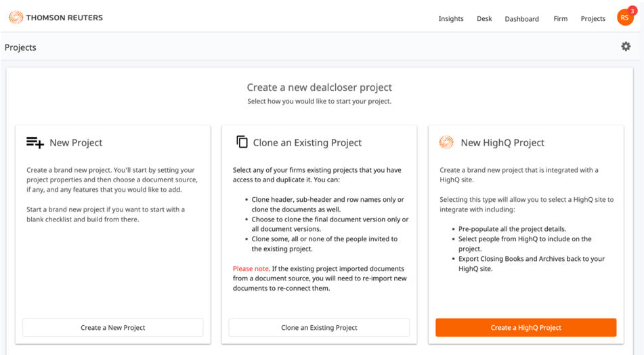Click 'Choose to clone the final document version' bullet
Viewport: 644px width, 355px height.
tap(330, 224)
